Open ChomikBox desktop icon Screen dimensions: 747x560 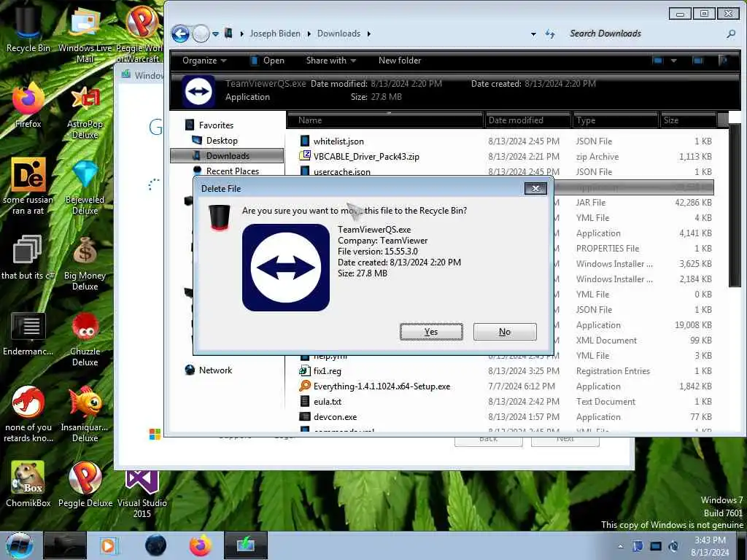[28, 484]
